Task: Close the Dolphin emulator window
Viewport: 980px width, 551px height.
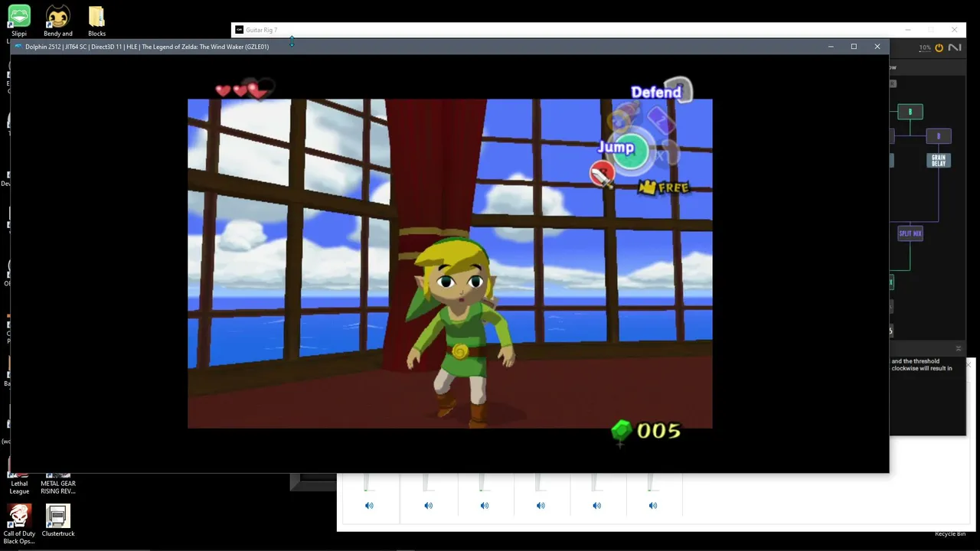Action: [x=877, y=47]
